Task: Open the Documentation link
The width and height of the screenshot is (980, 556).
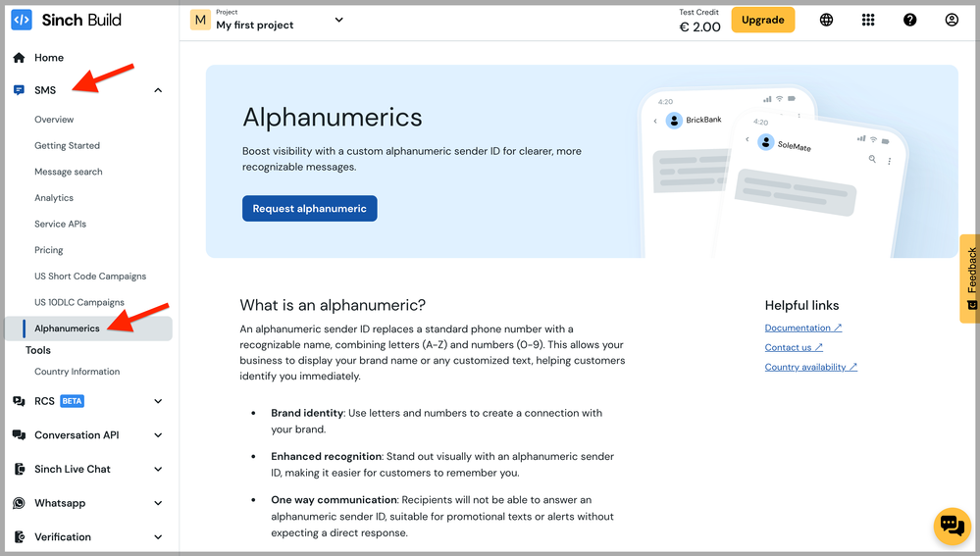Action: coord(803,328)
